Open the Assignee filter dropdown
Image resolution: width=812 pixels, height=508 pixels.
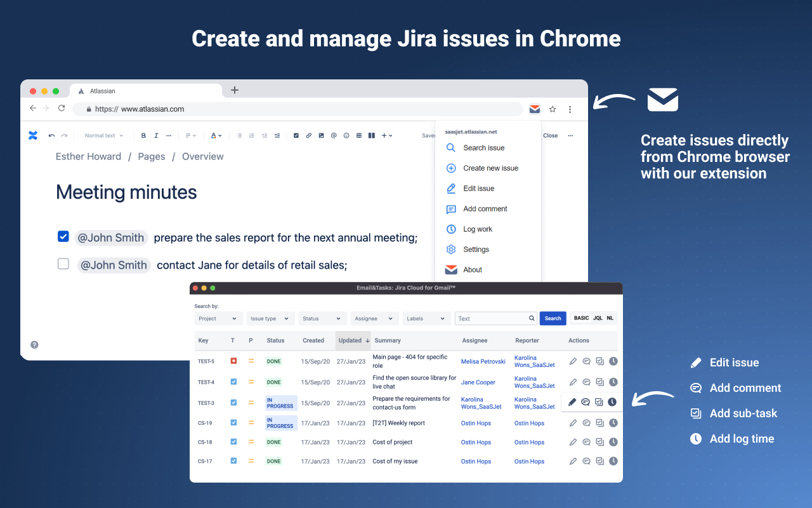pyautogui.click(x=374, y=319)
